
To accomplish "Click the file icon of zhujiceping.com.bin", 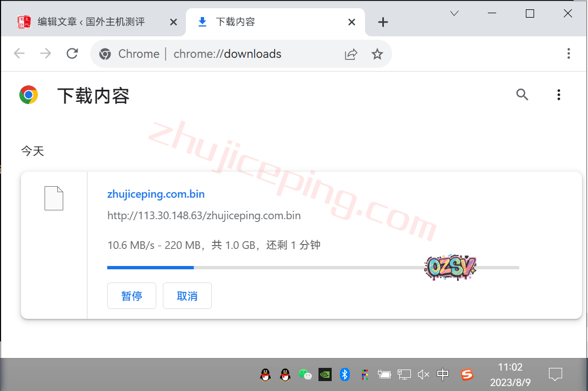I will pos(54,198).
